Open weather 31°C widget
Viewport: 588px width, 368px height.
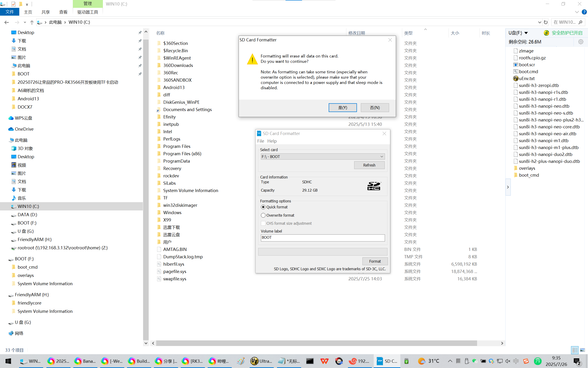(x=428, y=361)
